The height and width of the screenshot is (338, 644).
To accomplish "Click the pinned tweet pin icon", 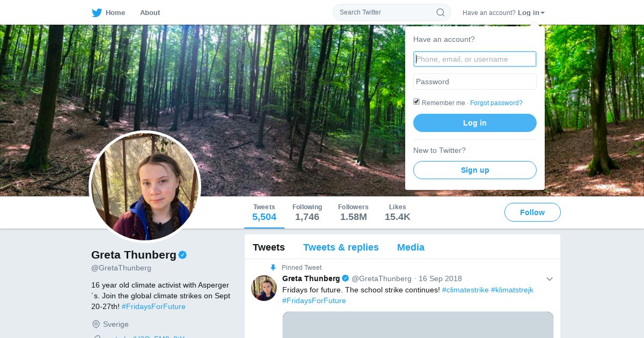I will tap(273, 268).
